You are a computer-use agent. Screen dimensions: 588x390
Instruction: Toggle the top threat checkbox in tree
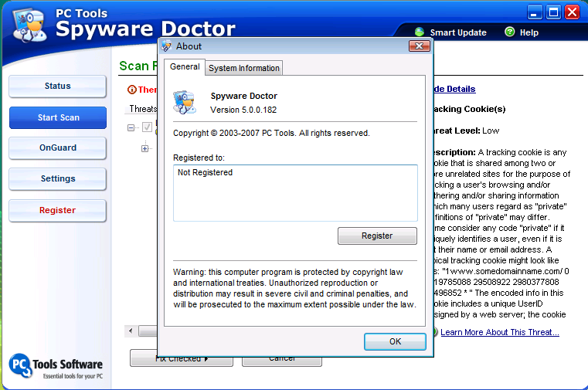click(x=148, y=127)
